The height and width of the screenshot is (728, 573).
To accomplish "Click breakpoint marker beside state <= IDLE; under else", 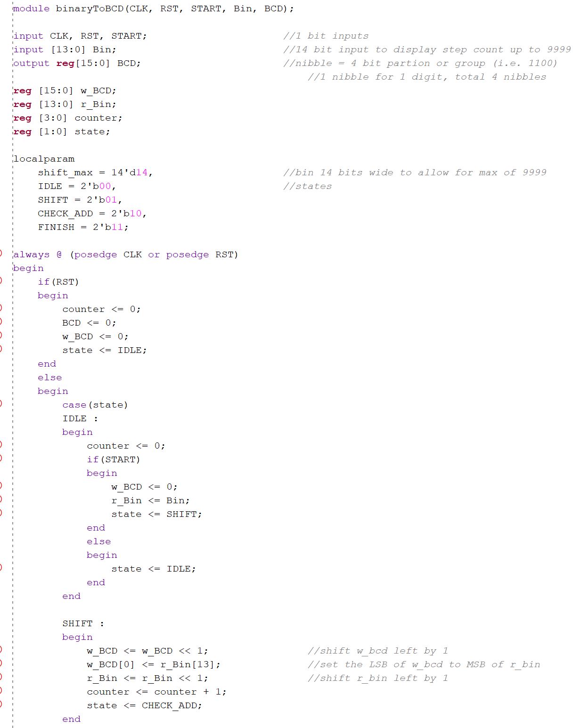I will (1, 567).
